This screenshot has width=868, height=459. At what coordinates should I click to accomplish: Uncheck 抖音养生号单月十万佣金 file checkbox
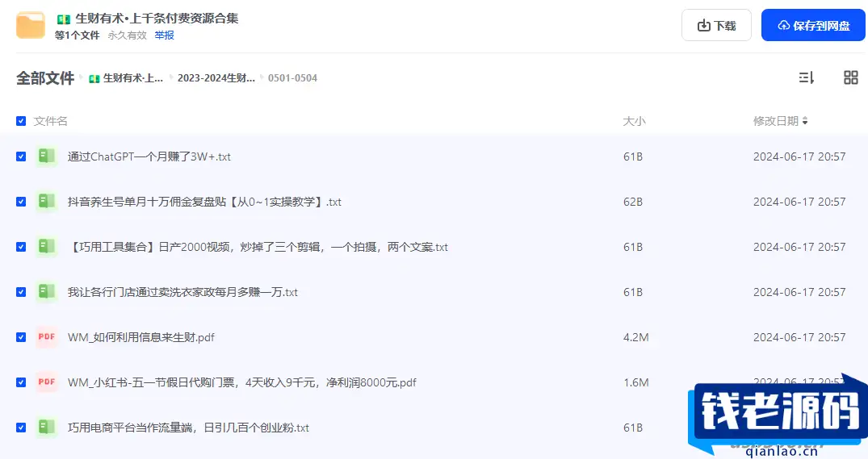(21, 202)
